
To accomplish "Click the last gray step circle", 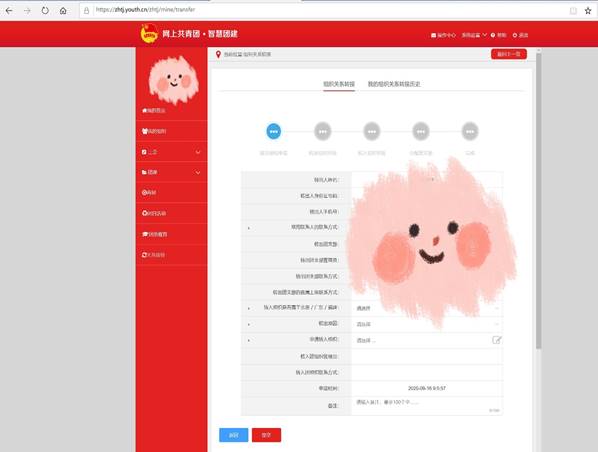I will [x=470, y=131].
